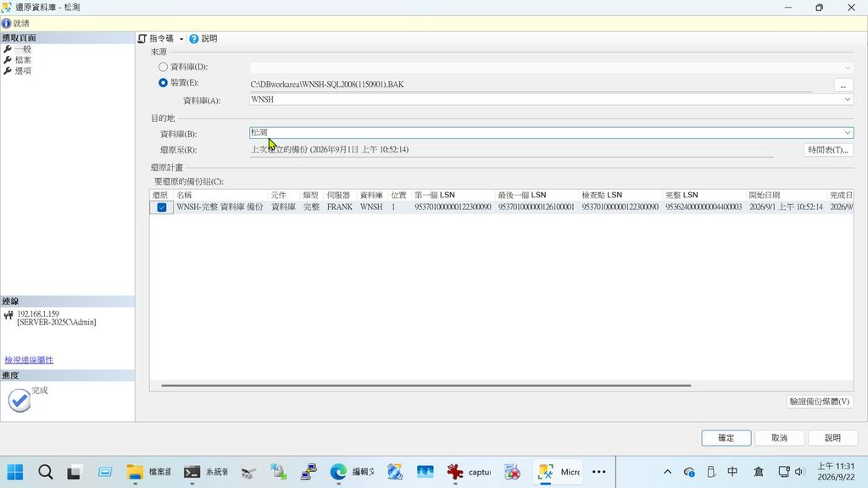
Task: Select the 一般 page in the sidebar
Action: click(x=23, y=49)
